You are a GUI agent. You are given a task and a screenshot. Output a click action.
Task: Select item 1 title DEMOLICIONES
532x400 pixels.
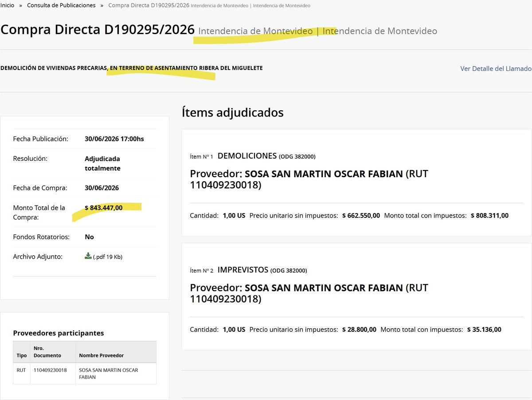pos(247,156)
